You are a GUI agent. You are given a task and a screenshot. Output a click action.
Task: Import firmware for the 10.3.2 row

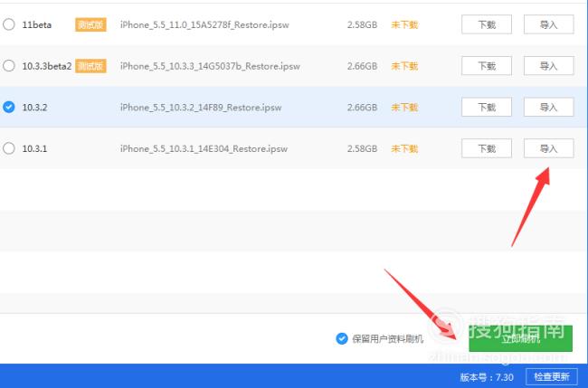pyautogui.click(x=548, y=108)
